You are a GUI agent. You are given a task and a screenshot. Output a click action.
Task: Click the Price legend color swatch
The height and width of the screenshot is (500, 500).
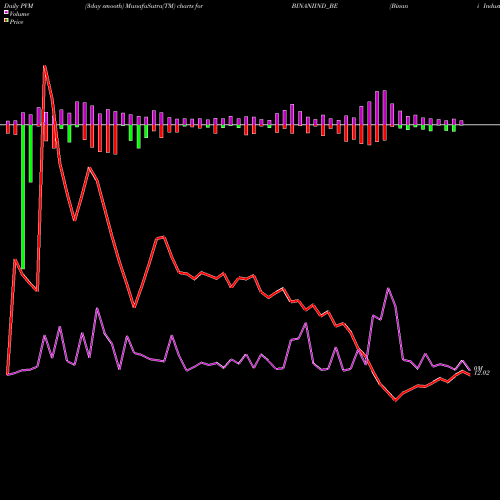click(6, 21)
